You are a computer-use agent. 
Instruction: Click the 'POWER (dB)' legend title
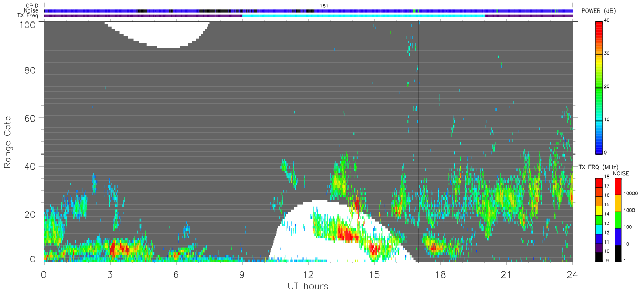(599, 11)
